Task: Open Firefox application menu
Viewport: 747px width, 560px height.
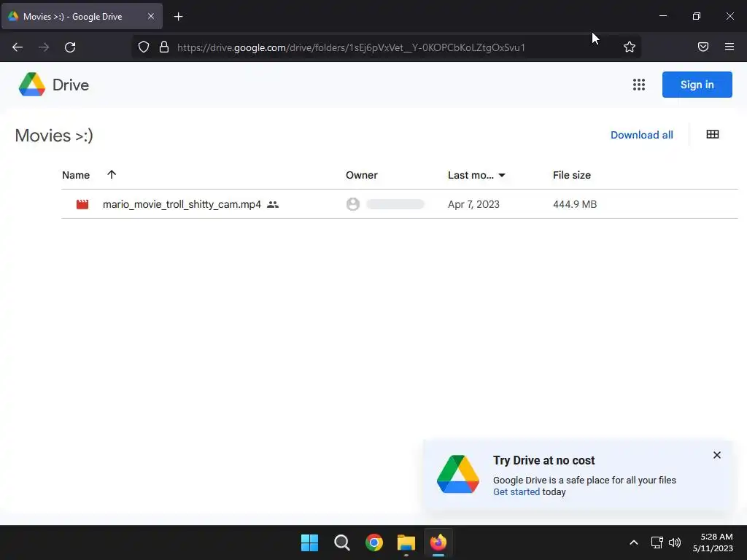Action: 729,47
